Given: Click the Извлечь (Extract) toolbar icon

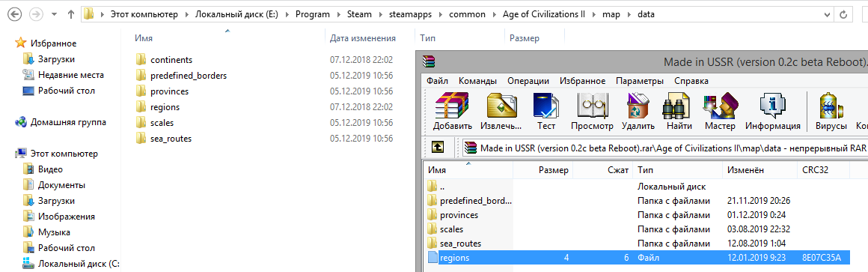Looking at the screenshot, I should (x=501, y=112).
